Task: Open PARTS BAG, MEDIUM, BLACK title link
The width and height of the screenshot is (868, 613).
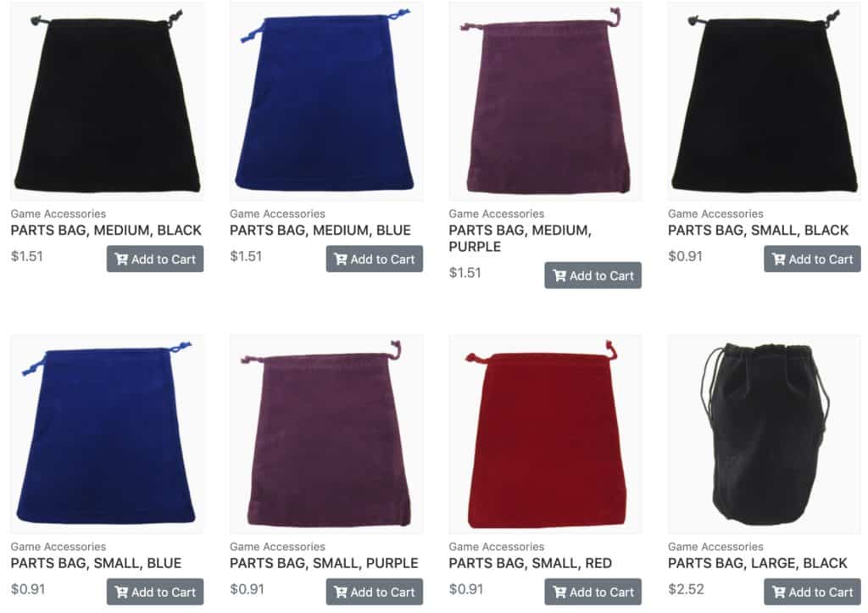Action: point(106,231)
